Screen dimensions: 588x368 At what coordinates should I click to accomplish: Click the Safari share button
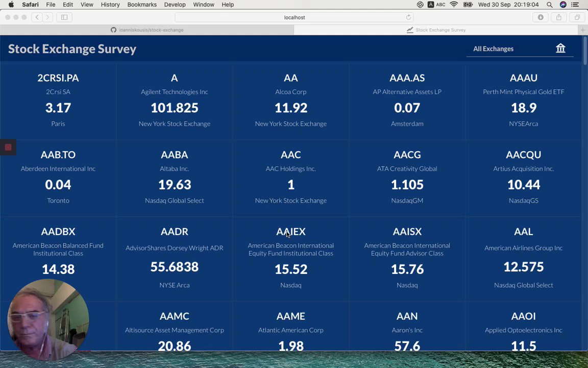pyautogui.click(x=559, y=17)
